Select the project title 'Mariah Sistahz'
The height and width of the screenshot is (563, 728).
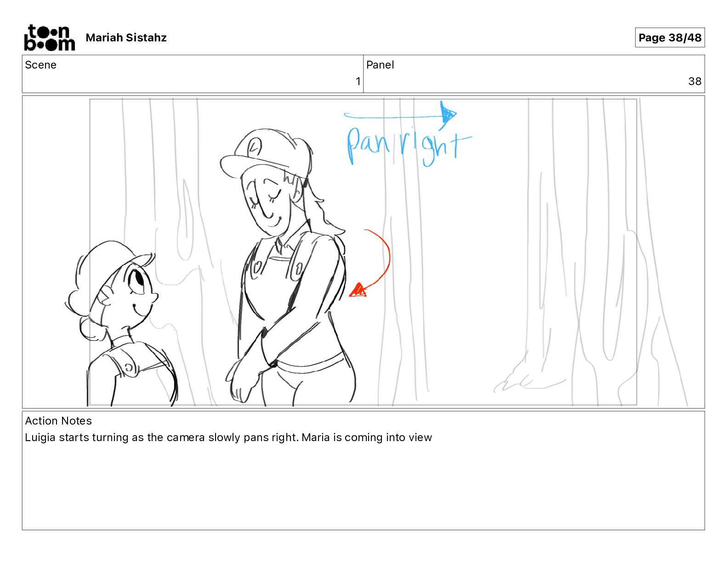(126, 38)
